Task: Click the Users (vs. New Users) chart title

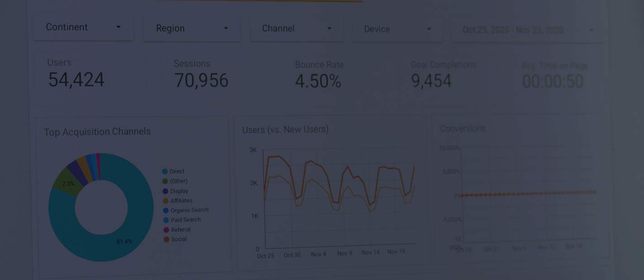Action: (285, 130)
